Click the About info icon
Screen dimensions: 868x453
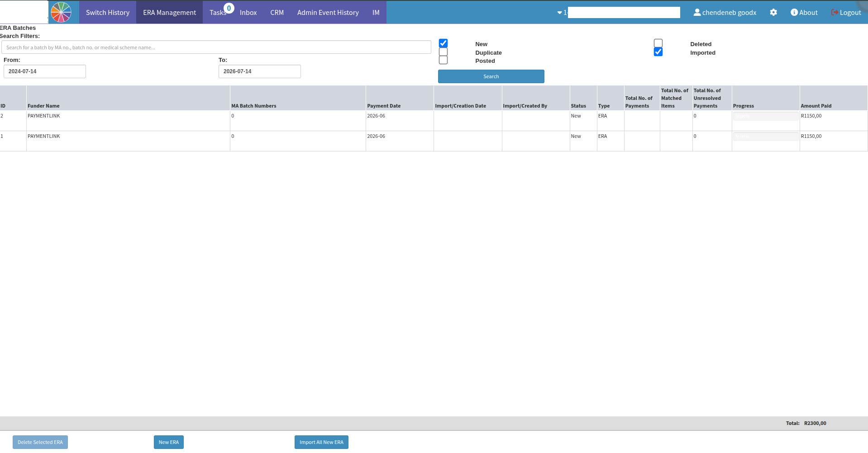(794, 12)
